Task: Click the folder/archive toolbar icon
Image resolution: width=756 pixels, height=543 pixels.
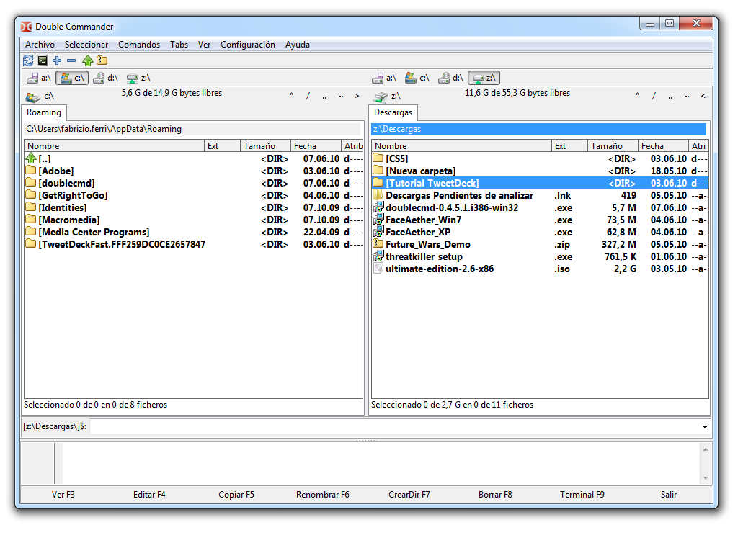Action: coord(102,60)
